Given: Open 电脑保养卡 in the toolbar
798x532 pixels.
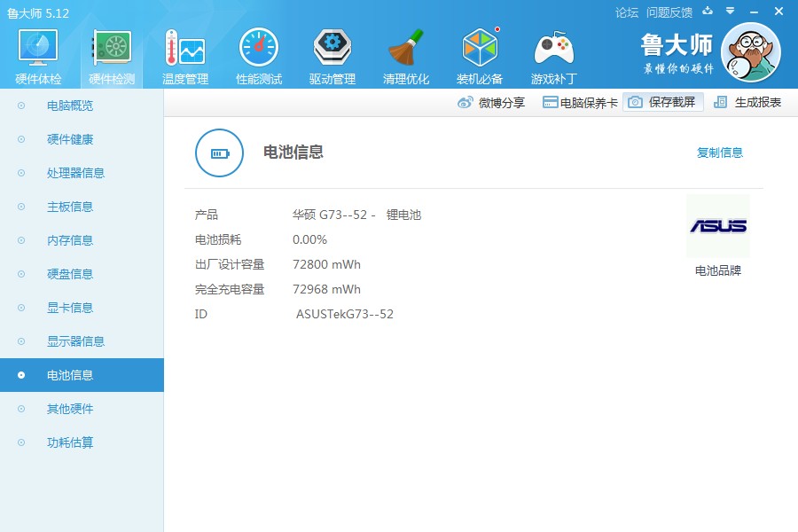Looking at the screenshot, I should tap(580, 103).
